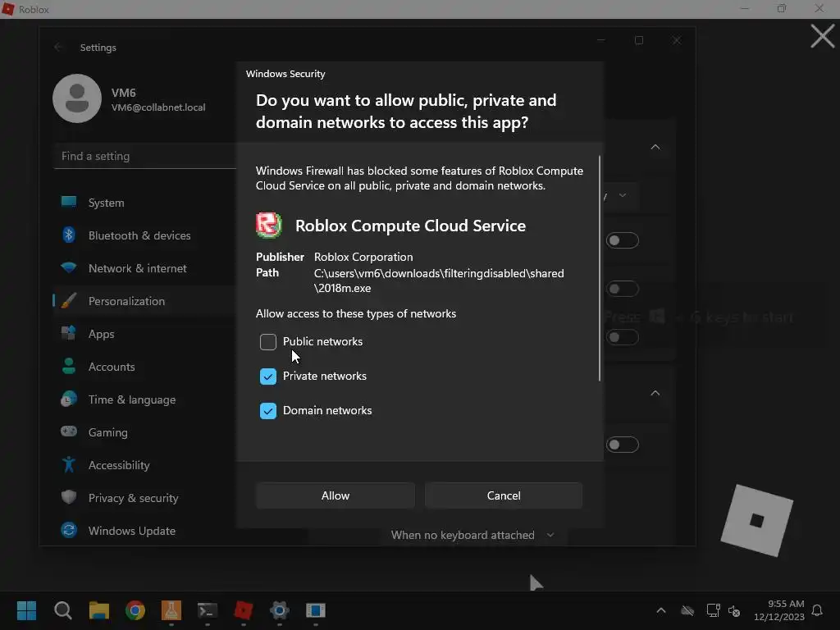Click the cloud sync tray icon
The image size is (840, 630).
(687, 610)
